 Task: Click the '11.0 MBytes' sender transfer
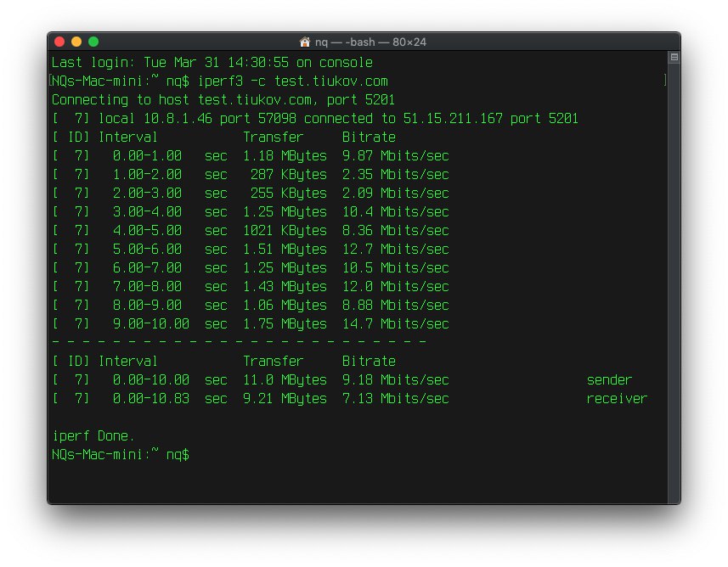285,380
